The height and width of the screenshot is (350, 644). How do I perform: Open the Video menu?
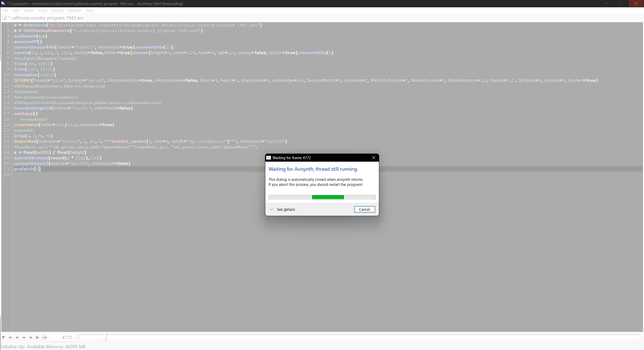[x=29, y=11]
